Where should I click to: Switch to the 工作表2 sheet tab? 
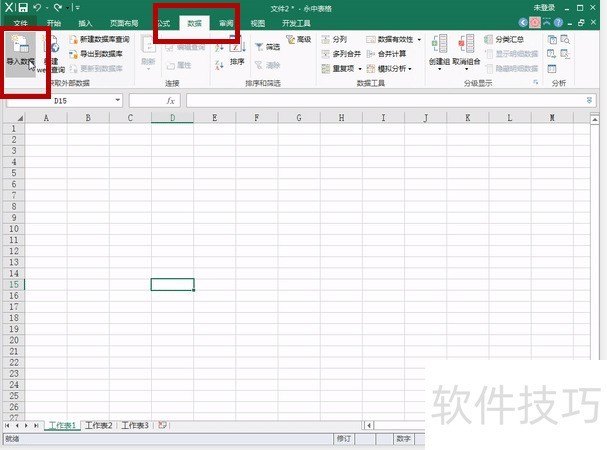99,425
